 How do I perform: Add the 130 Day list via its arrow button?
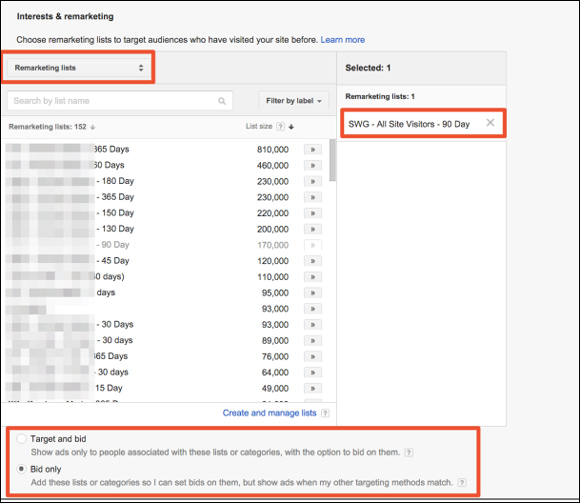tap(313, 229)
